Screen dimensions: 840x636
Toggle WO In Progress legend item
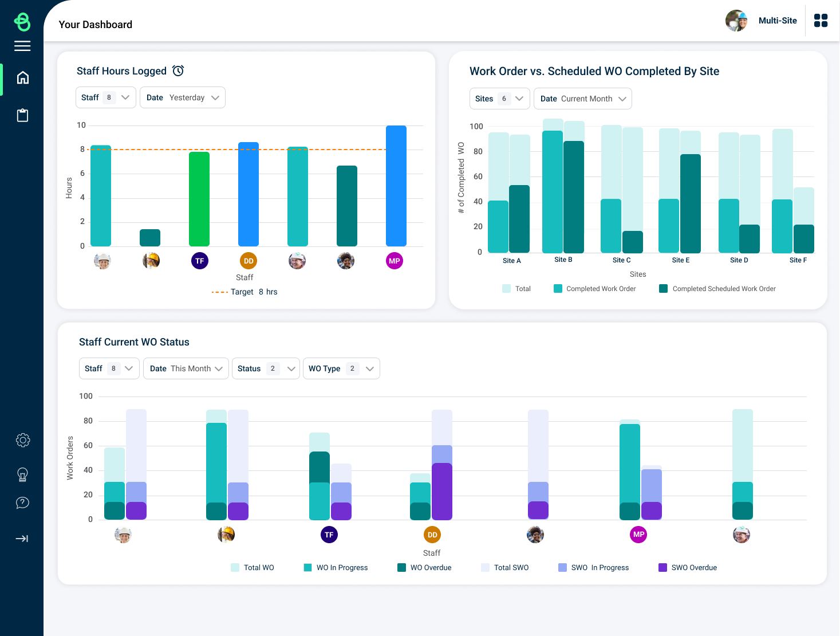pyautogui.click(x=336, y=567)
